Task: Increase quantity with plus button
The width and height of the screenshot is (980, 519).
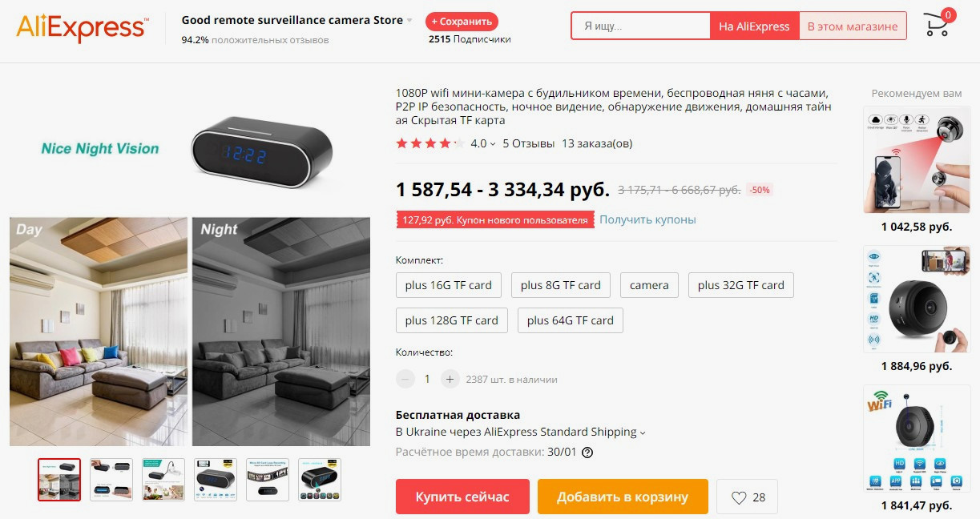Action: 450,379
